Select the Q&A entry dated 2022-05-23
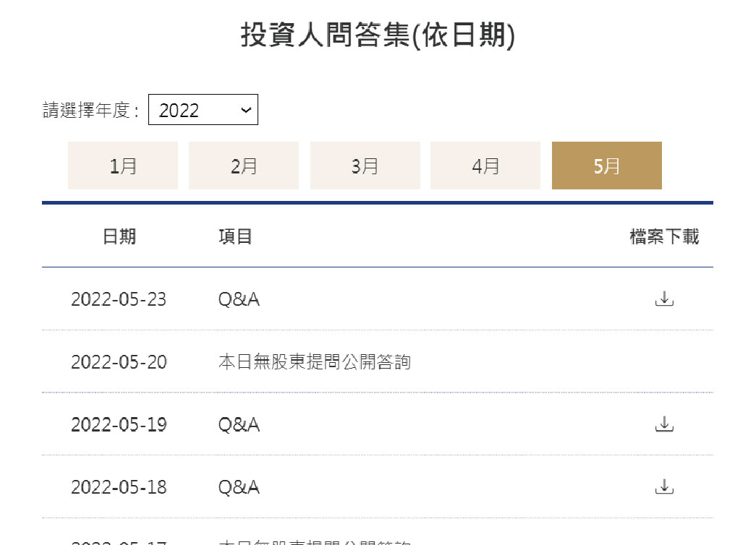The width and height of the screenshot is (756, 545). (x=239, y=299)
